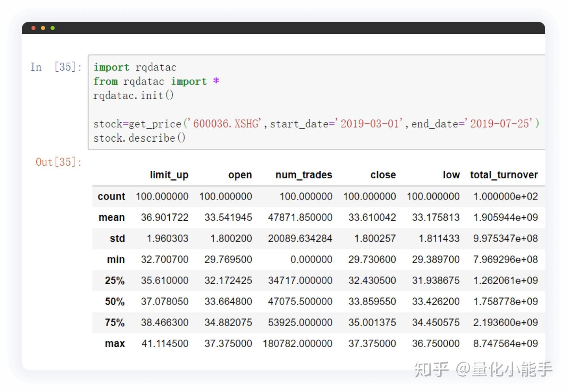Click the green zoom traffic light button
567x392 pixels.
(x=52, y=28)
